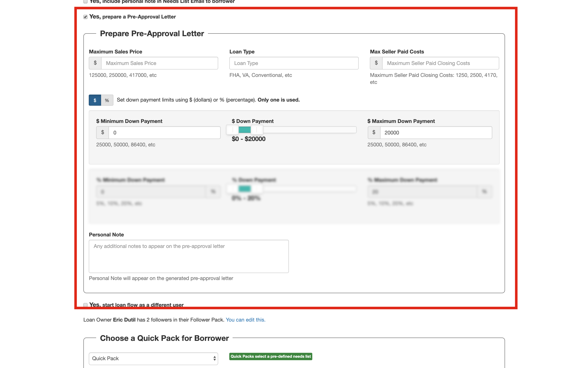Open the You can edit this link

pyautogui.click(x=245, y=319)
